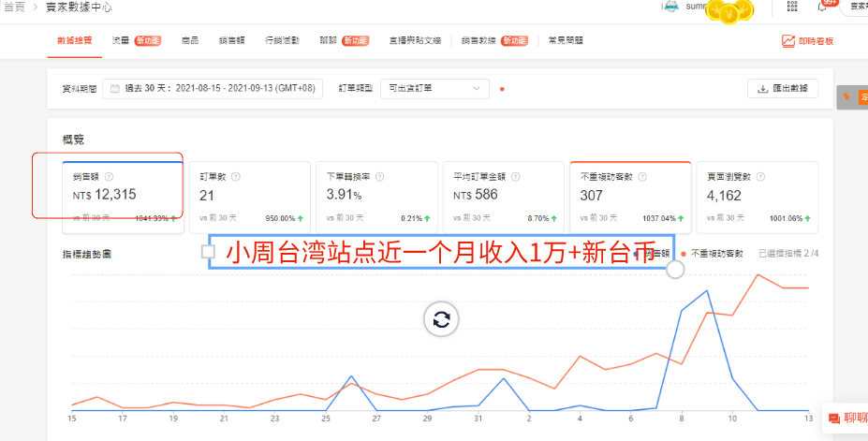Click help icon next to 下單轉換率

[x=379, y=177]
